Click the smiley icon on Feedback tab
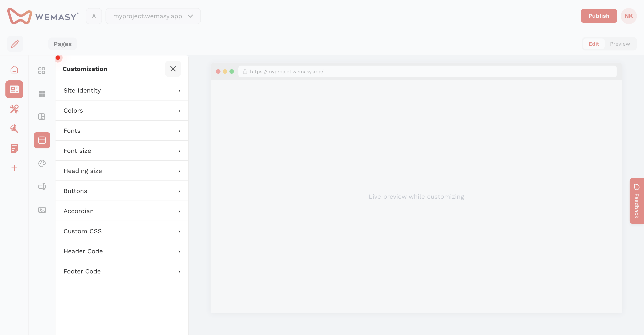The height and width of the screenshot is (335, 644). pos(636,187)
